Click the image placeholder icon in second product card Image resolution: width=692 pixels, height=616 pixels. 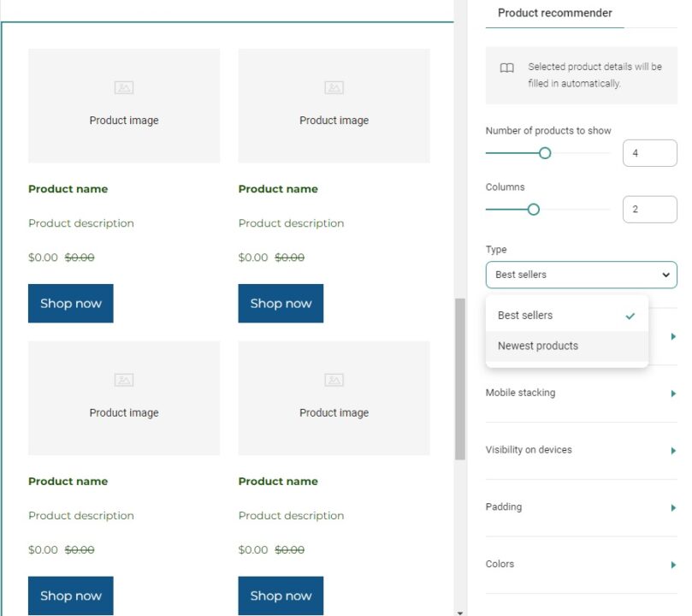(x=334, y=86)
